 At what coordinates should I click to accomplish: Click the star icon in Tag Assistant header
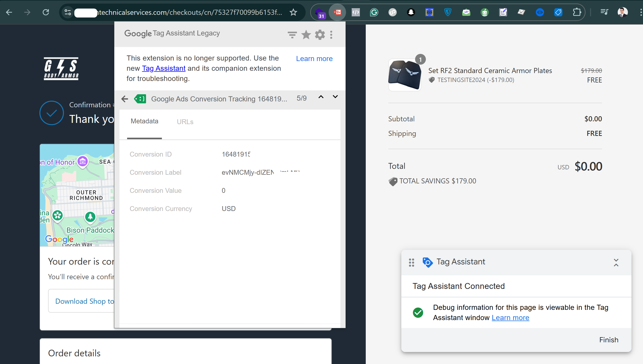(306, 35)
